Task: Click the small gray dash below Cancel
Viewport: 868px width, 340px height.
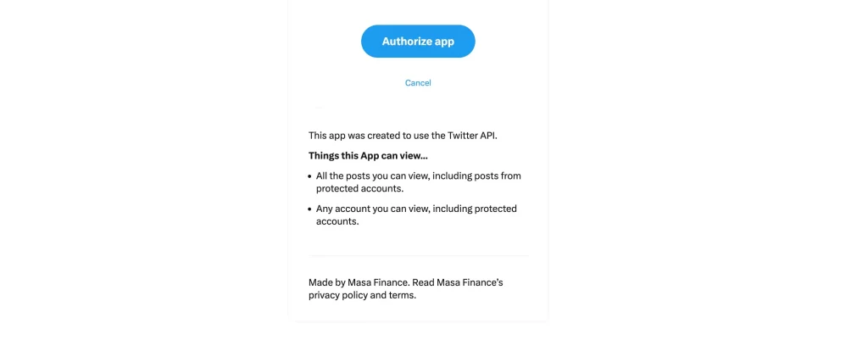Action: pyautogui.click(x=319, y=107)
